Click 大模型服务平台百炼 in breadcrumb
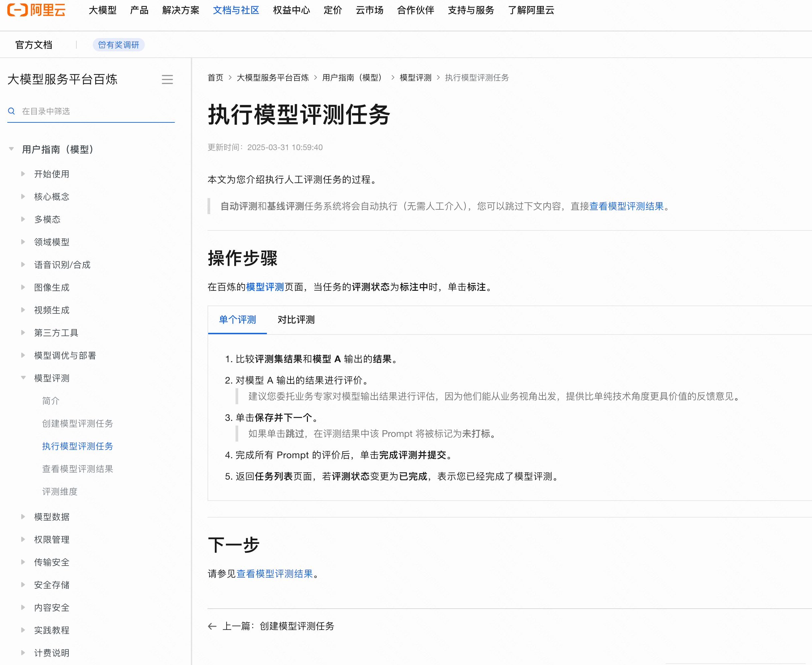The height and width of the screenshot is (665, 812). (x=273, y=78)
